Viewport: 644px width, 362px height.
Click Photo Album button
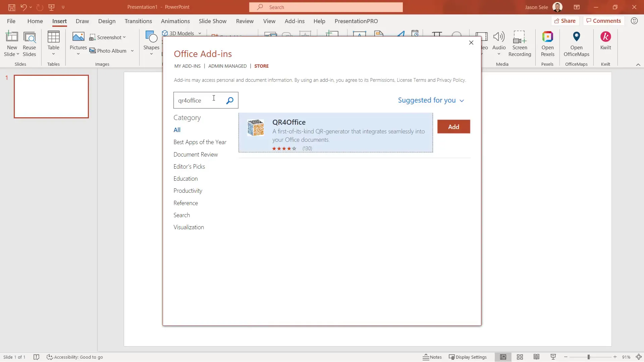[108, 51]
